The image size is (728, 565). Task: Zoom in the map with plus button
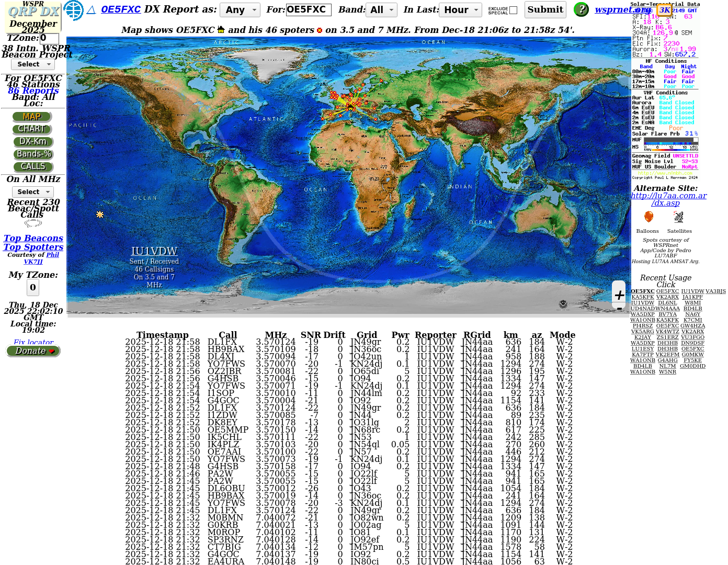[x=619, y=295]
